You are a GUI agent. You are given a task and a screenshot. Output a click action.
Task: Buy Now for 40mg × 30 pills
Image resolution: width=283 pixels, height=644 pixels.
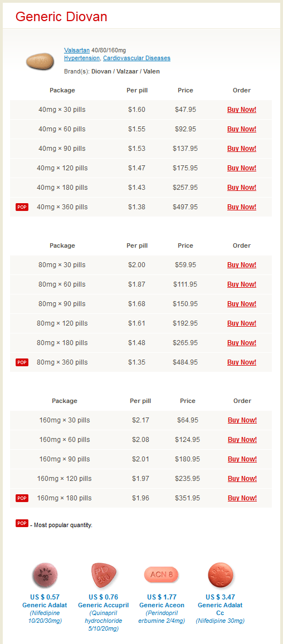coord(242,110)
